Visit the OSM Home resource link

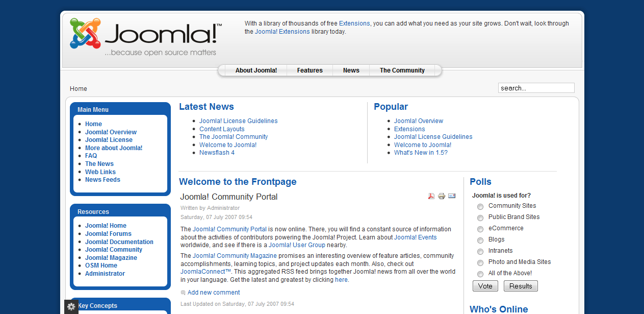tap(101, 265)
